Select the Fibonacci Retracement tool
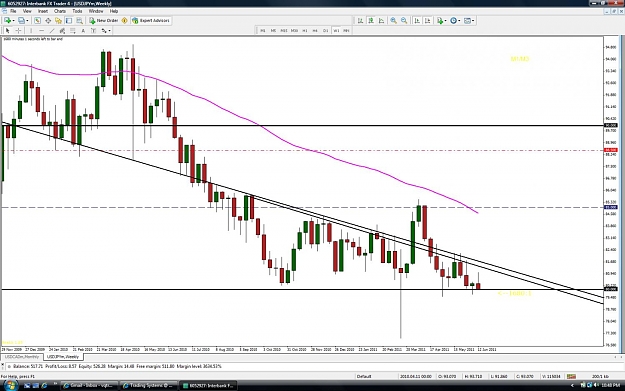Image resolution: width=625 pixels, height=391 pixels. pos(73,31)
